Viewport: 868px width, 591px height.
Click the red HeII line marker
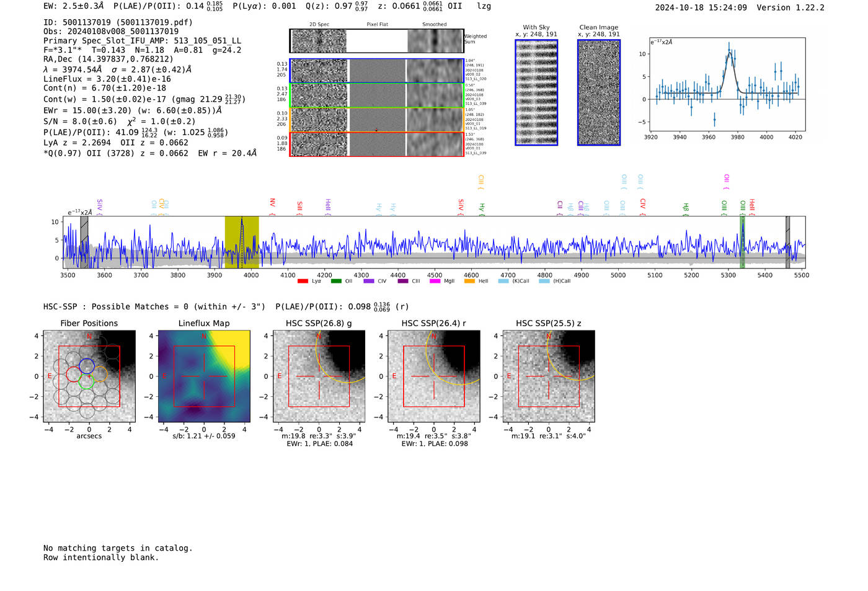click(752, 207)
